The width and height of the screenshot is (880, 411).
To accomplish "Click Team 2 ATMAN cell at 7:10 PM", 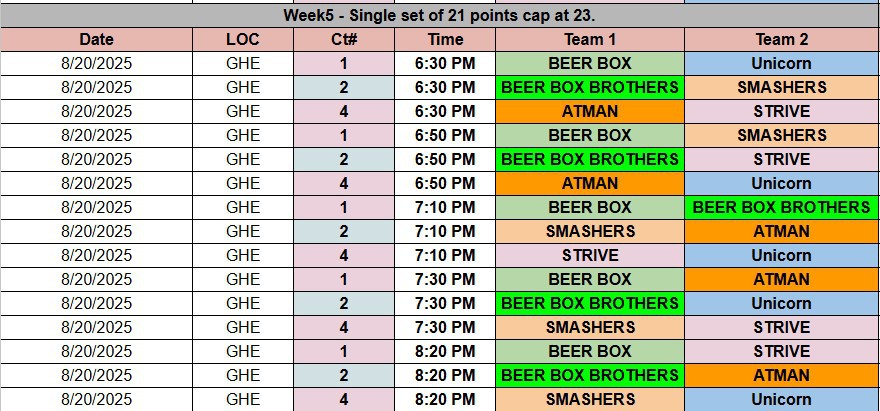I will point(782,232).
